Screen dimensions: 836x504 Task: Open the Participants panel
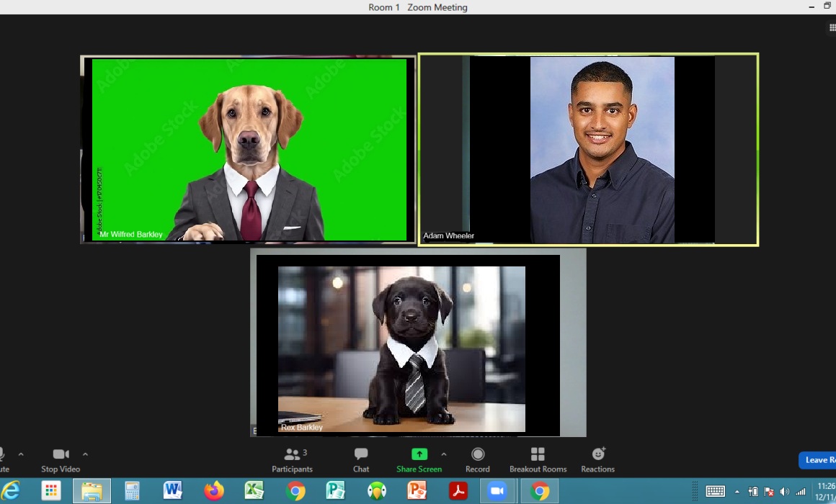(292, 460)
